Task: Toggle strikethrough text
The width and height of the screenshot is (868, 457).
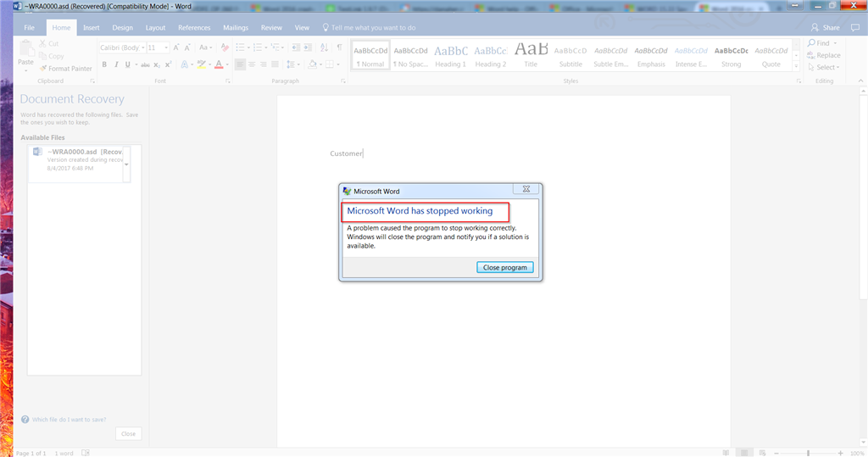Action: 145,64
